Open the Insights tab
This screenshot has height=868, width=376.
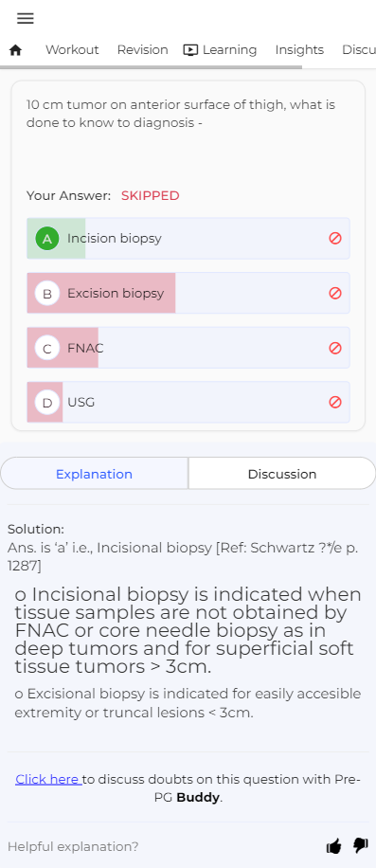tap(299, 50)
